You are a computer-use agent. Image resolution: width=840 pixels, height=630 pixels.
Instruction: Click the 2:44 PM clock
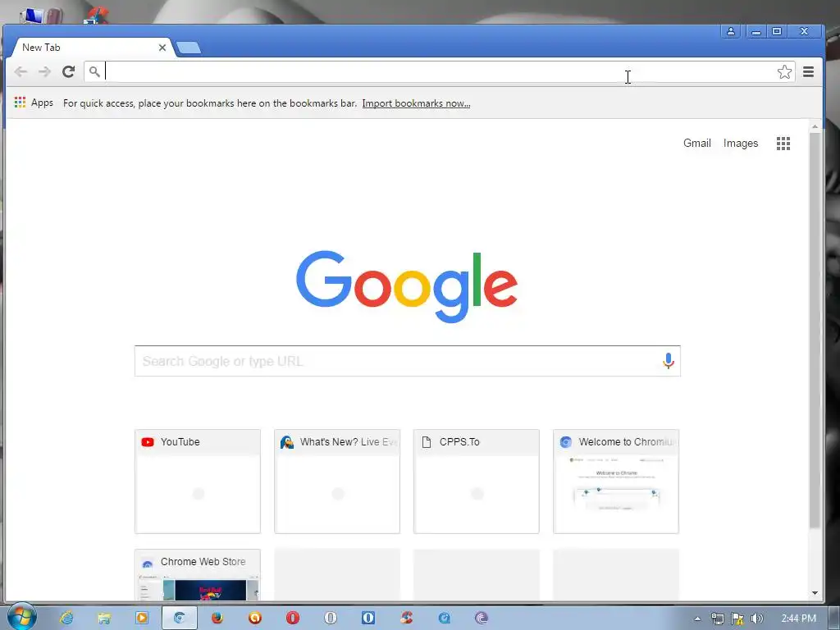click(x=798, y=619)
